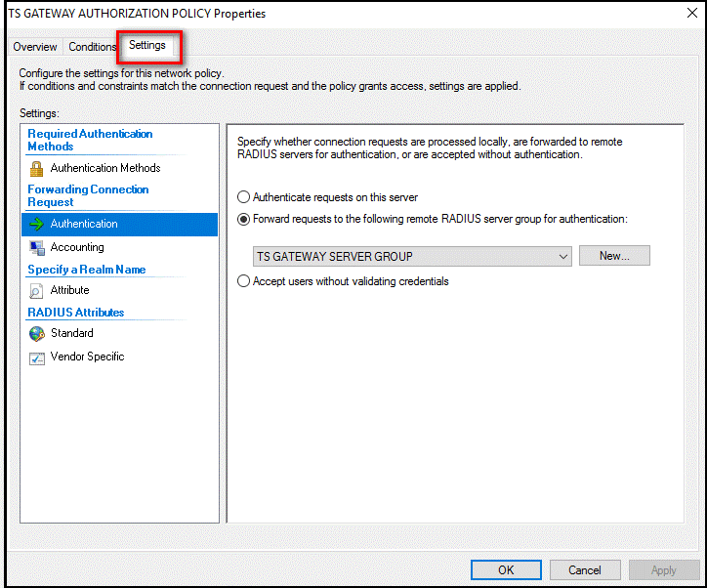Click the Forwarding Connection Request heading
The height and width of the screenshot is (588, 707).
(x=88, y=195)
